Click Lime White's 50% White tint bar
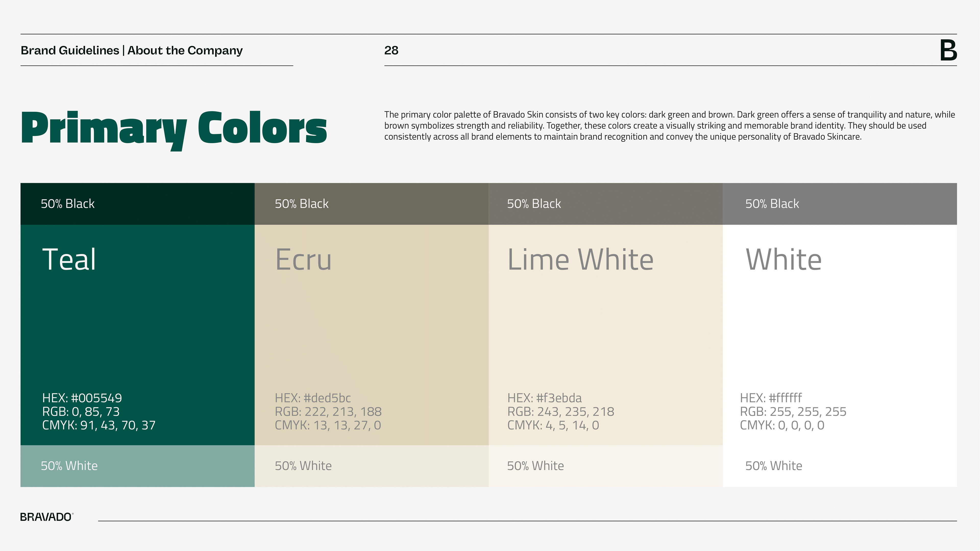Viewport: 980px width, 551px height. pos(605,466)
